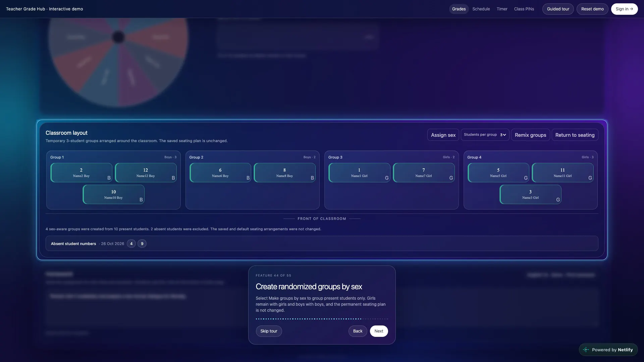Image resolution: width=644 pixels, height=362 pixels.
Task: Click Back in tour dialog
Action: click(x=358, y=331)
